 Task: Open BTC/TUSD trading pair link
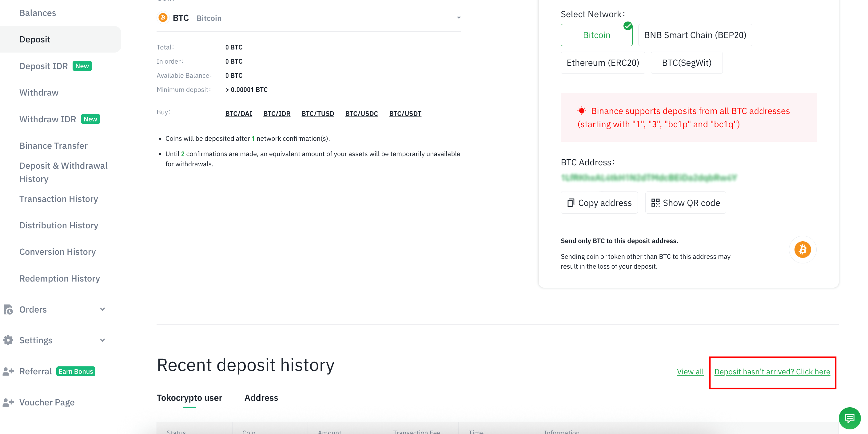pos(317,113)
